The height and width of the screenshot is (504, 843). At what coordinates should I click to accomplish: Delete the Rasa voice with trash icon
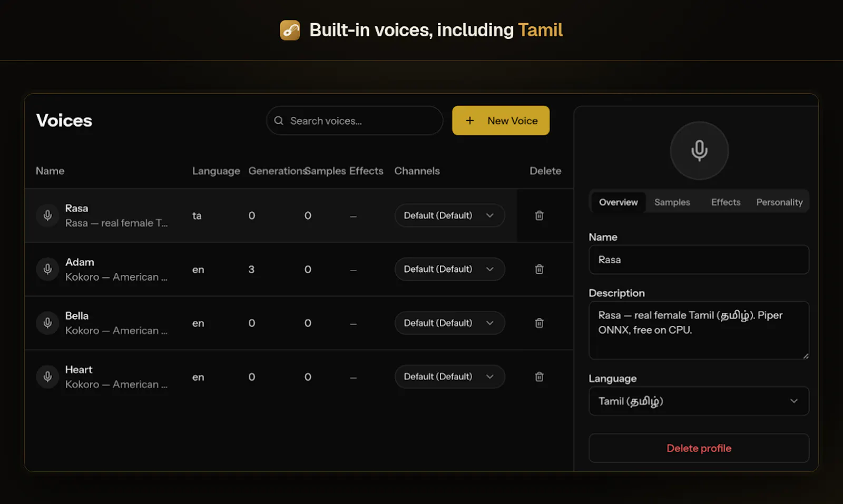(x=539, y=215)
